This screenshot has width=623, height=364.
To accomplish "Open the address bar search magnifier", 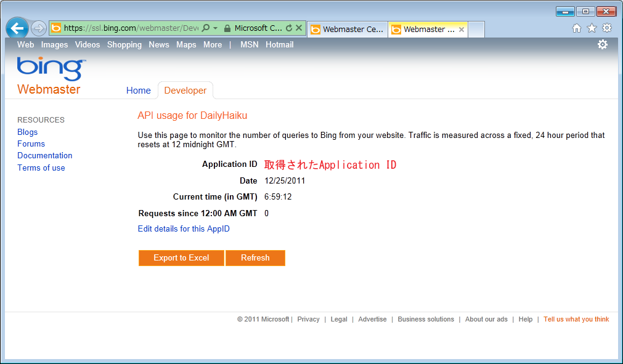I will coord(206,28).
